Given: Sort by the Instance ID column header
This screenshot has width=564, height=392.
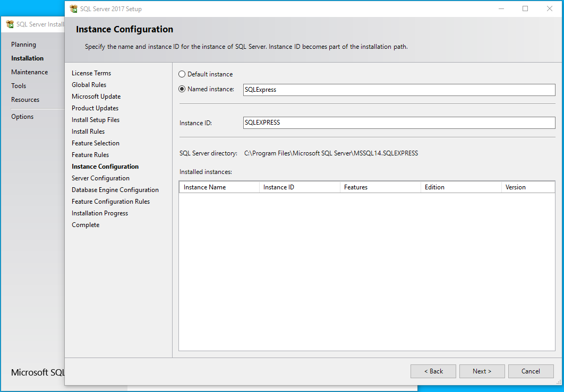Looking at the screenshot, I should click(300, 187).
